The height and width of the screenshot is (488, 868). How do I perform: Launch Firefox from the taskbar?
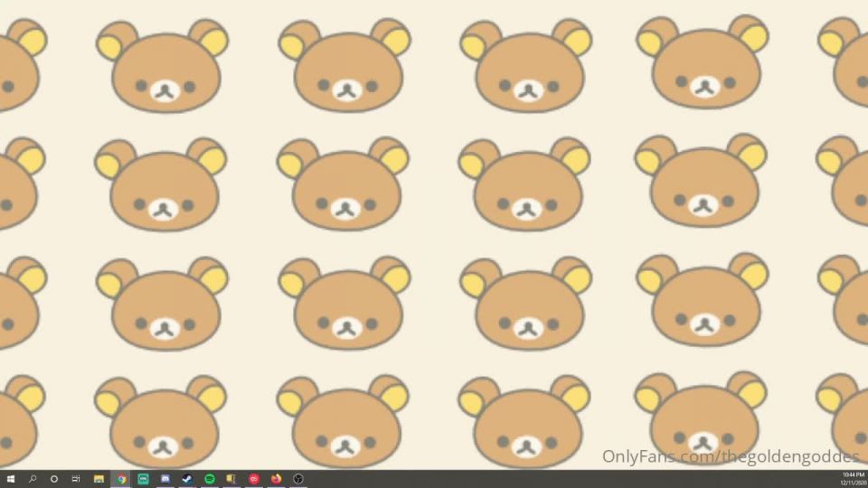(x=276, y=479)
